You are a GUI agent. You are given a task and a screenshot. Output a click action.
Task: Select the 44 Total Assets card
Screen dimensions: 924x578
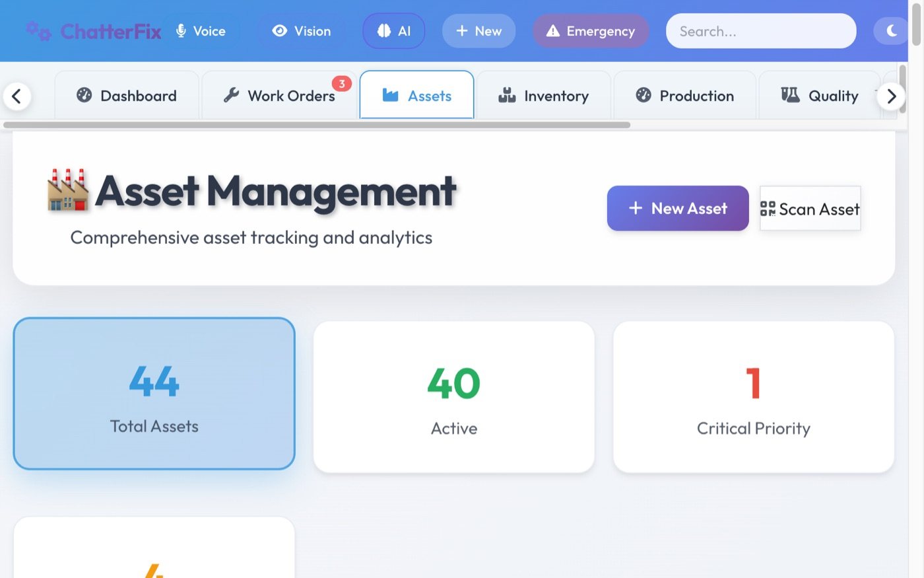(x=154, y=394)
